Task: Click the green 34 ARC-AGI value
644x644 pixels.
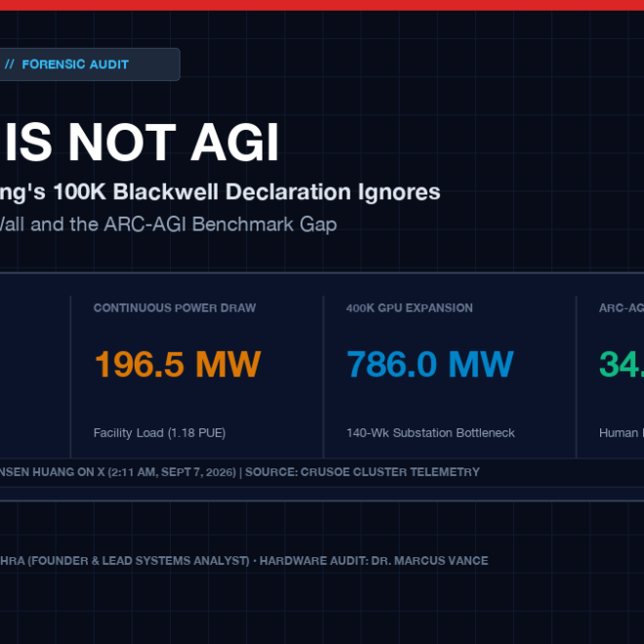Action: [x=622, y=364]
